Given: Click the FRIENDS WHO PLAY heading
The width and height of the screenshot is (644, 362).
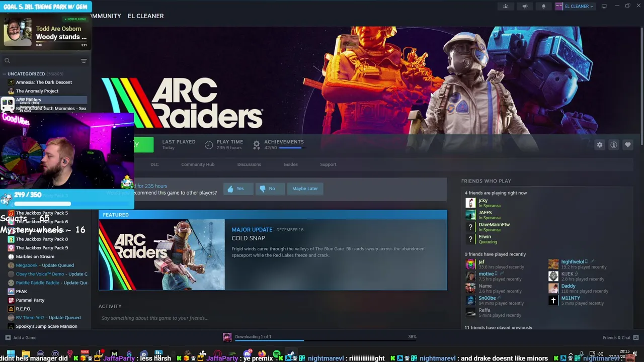Looking at the screenshot, I should coord(486,181).
